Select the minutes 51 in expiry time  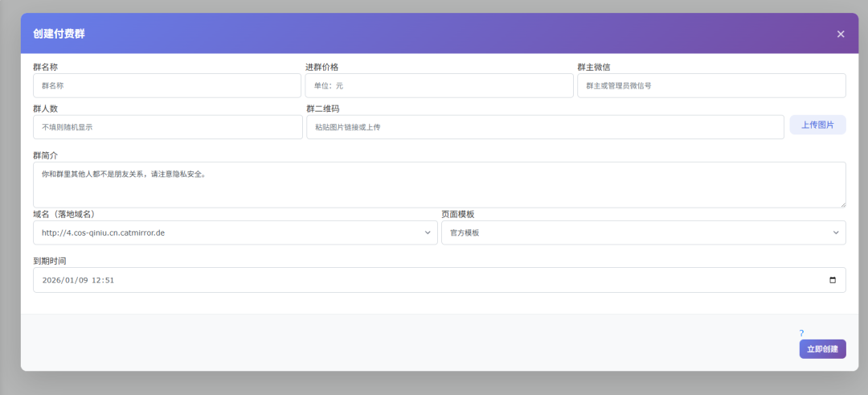(109, 280)
